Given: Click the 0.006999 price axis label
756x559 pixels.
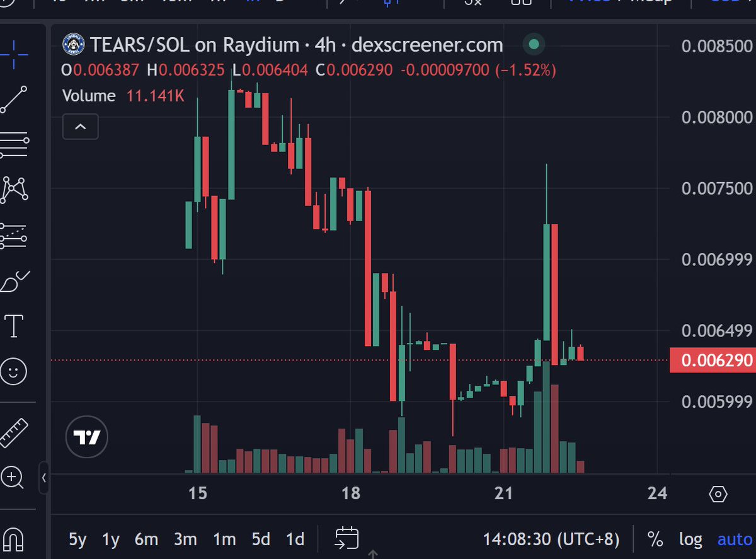Looking at the screenshot, I should (x=718, y=260).
